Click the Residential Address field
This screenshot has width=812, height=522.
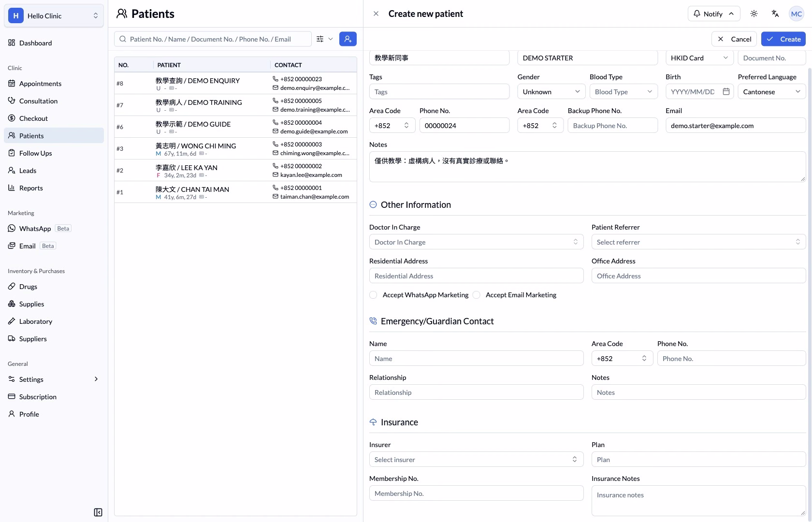(x=476, y=275)
